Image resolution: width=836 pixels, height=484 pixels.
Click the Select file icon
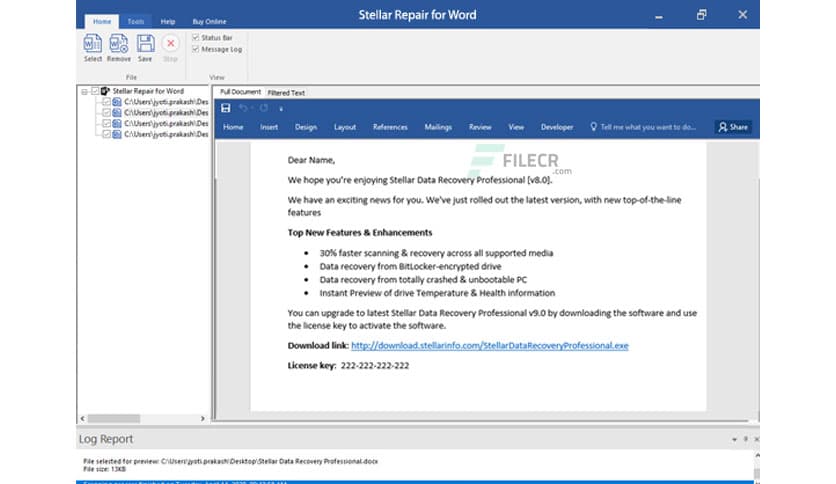pyautogui.click(x=92, y=44)
